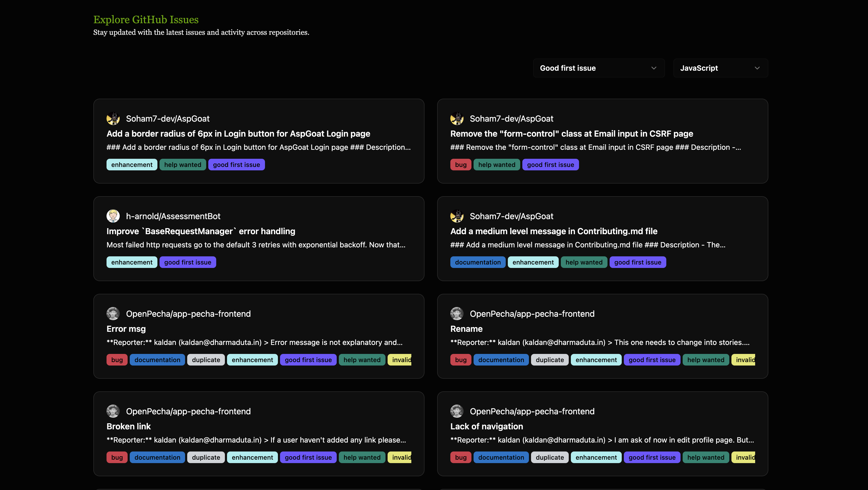Open the JavaScript language dropdown

(x=720, y=68)
